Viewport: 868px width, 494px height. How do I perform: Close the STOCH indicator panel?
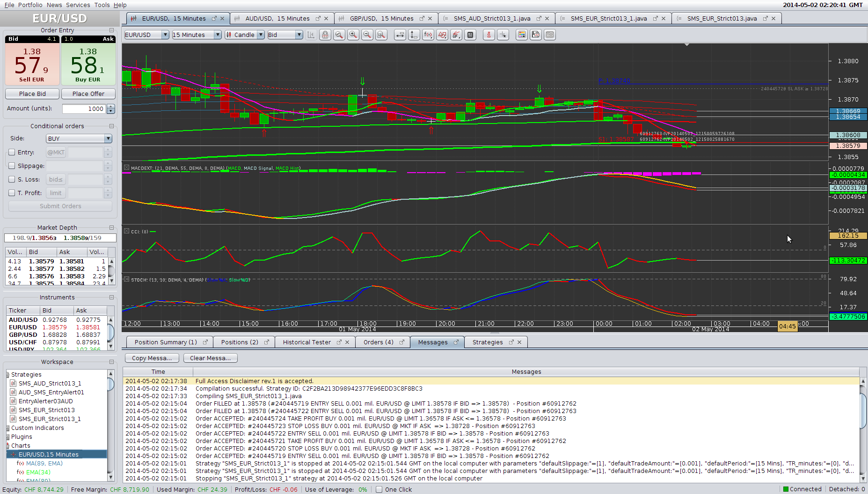pyautogui.click(x=126, y=279)
